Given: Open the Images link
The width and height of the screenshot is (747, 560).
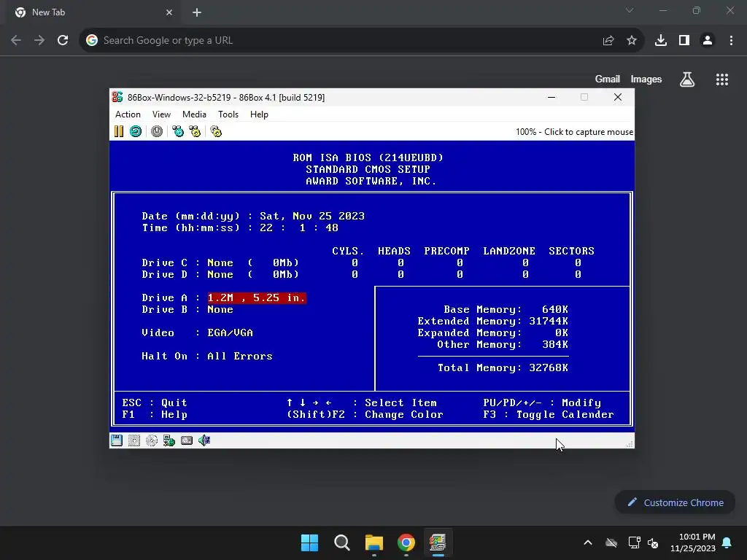Looking at the screenshot, I should pyautogui.click(x=646, y=79).
